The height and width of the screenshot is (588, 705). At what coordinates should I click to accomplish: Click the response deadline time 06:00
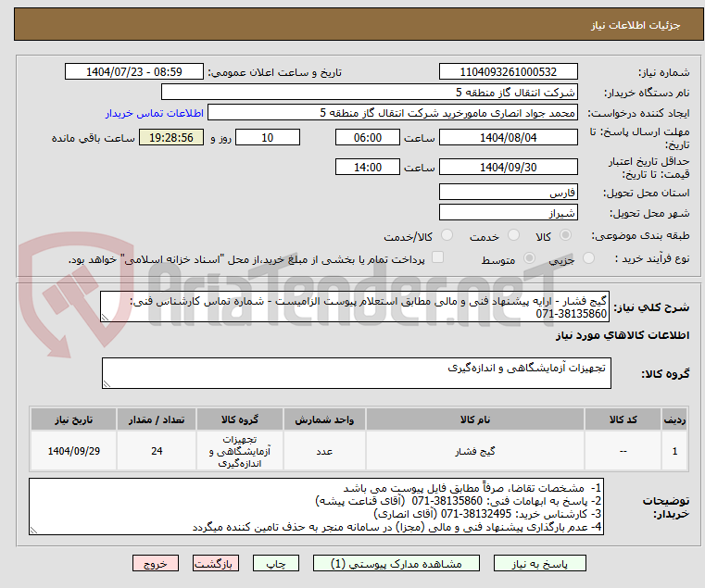coord(368,138)
